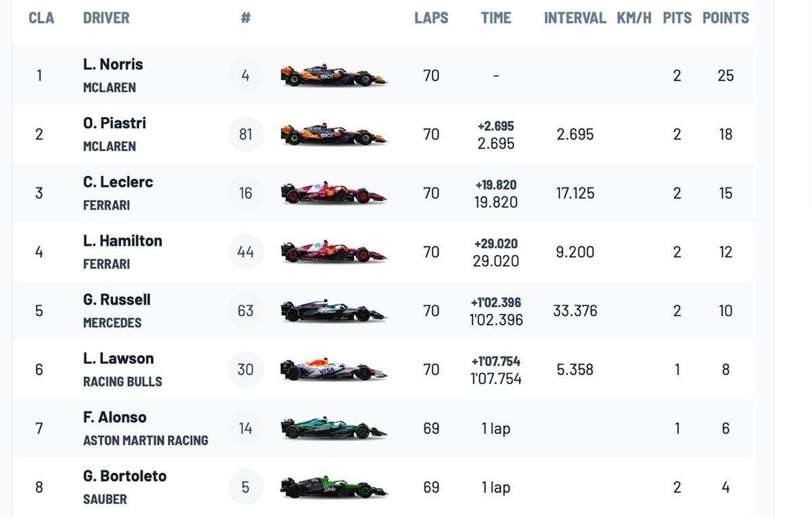Click Hamilton's Ferrari car image
This screenshot has height=517, width=812.
pos(333,252)
